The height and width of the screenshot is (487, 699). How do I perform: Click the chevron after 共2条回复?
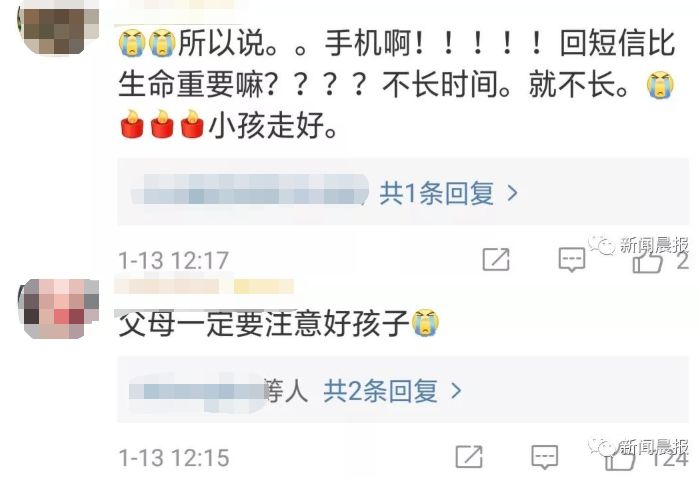[x=456, y=391]
